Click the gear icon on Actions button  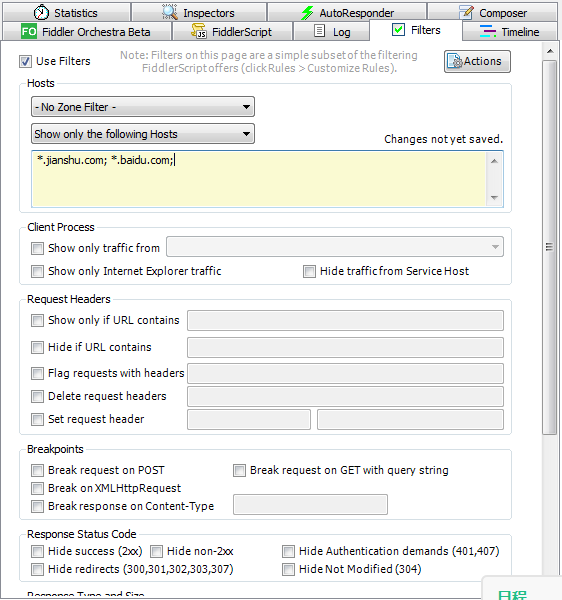click(x=455, y=61)
